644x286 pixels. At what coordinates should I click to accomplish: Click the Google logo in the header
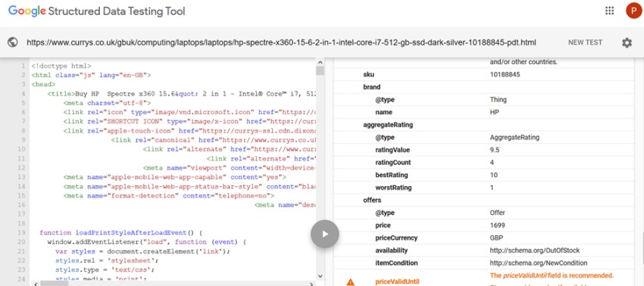tap(27, 11)
